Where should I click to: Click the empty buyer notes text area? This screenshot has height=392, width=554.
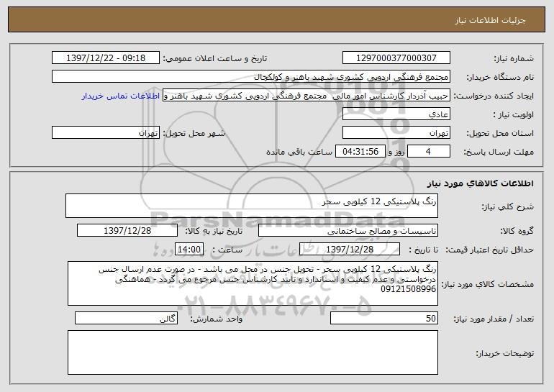pos(253,352)
